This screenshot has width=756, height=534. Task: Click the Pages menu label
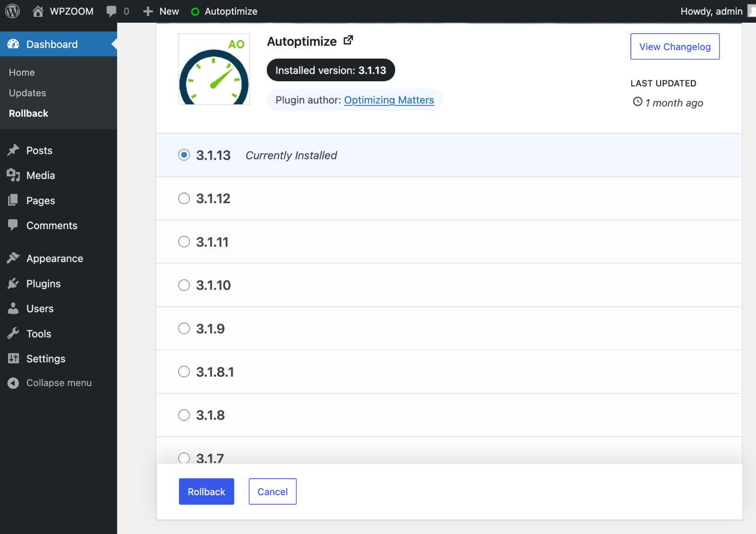(x=41, y=201)
